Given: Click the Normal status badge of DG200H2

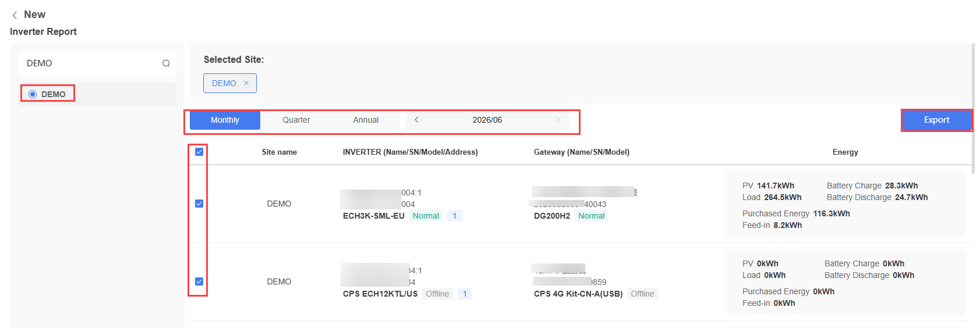Looking at the screenshot, I should (x=591, y=216).
